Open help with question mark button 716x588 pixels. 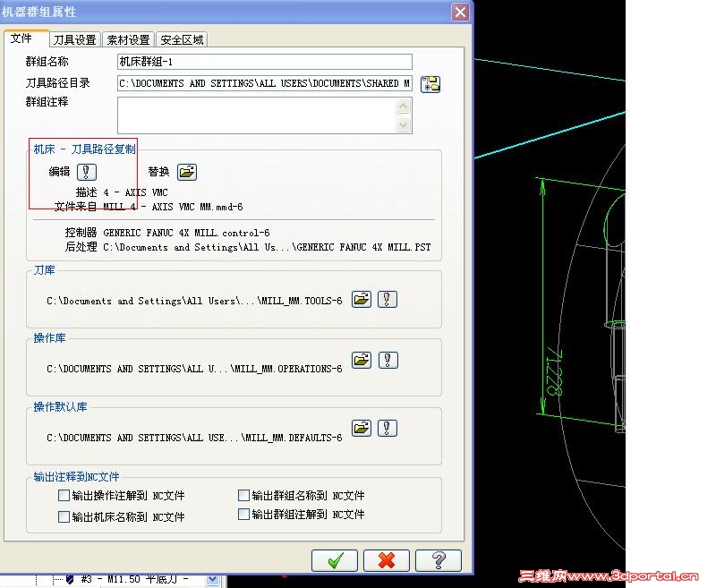point(439,560)
